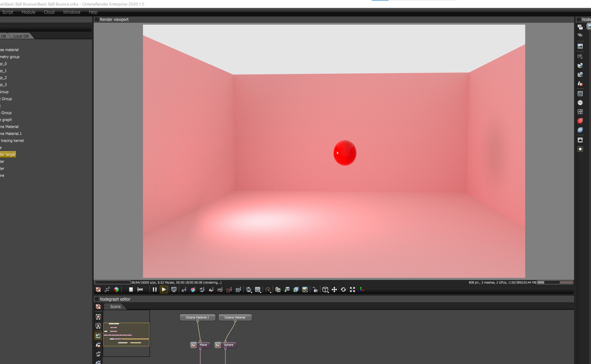Open the sub-sampling speedometer dropdown

point(268,290)
